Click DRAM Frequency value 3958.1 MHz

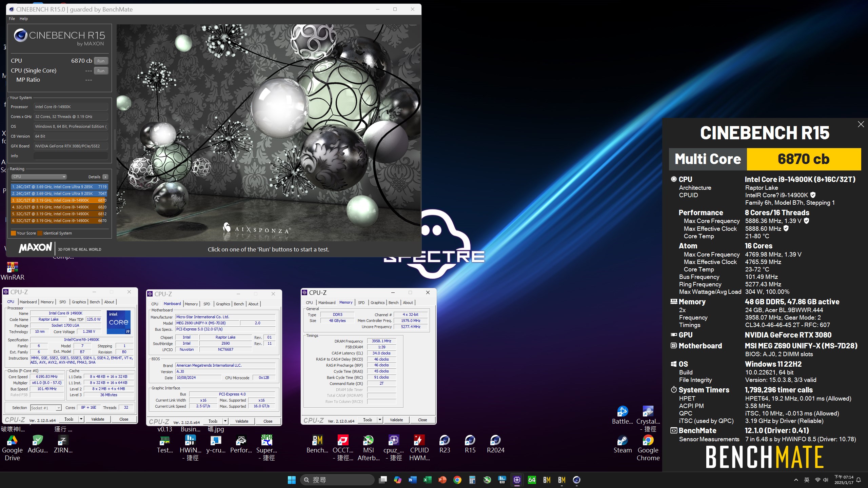381,341
